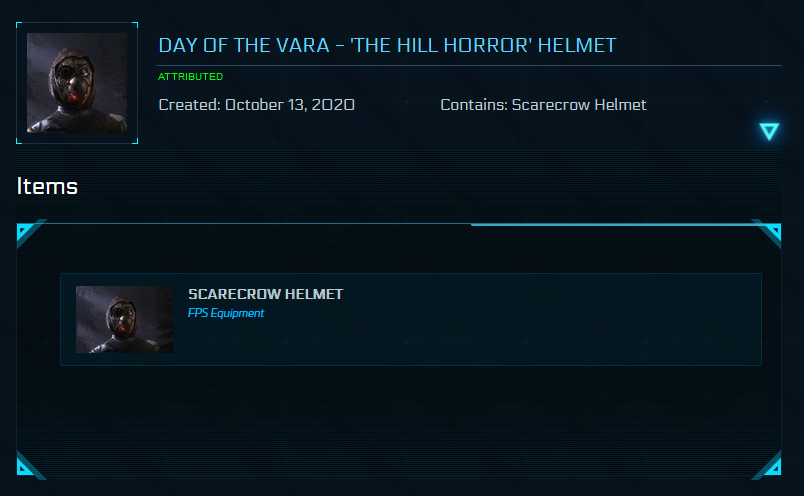Click the FPS Equipment category label
Screen dimensions: 804x496
click(226, 313)
